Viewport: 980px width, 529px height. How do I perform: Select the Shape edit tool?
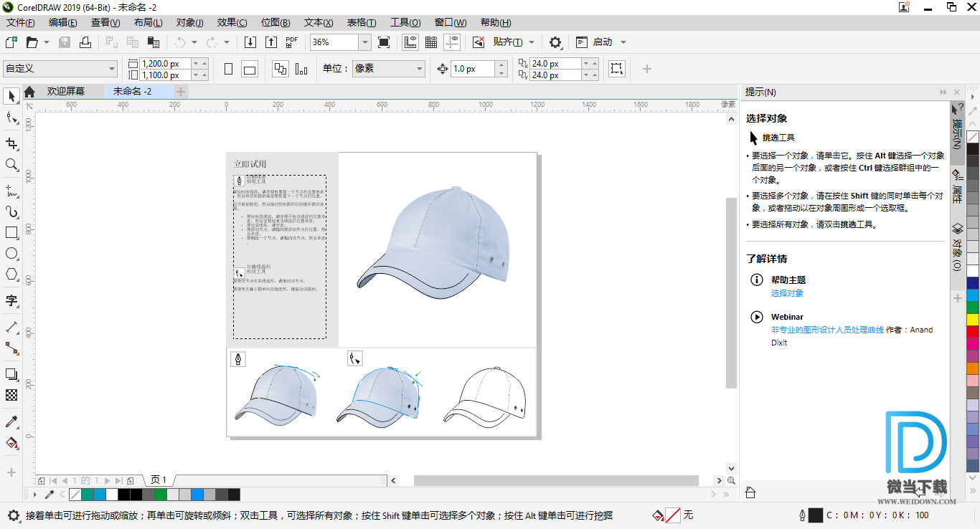(11, 118)
